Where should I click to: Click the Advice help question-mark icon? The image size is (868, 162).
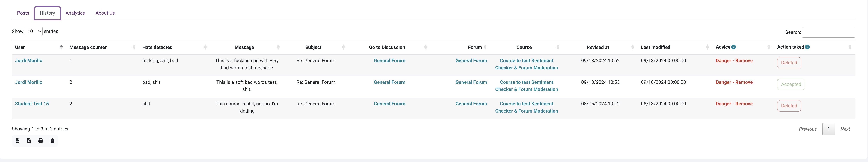click(x=734, y=47)
